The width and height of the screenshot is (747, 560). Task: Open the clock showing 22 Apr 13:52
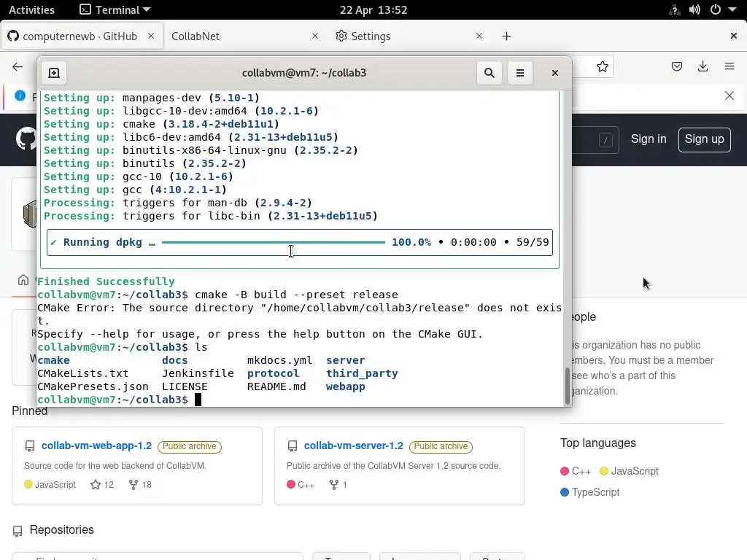pyautogui.click(x=373, y=9)
